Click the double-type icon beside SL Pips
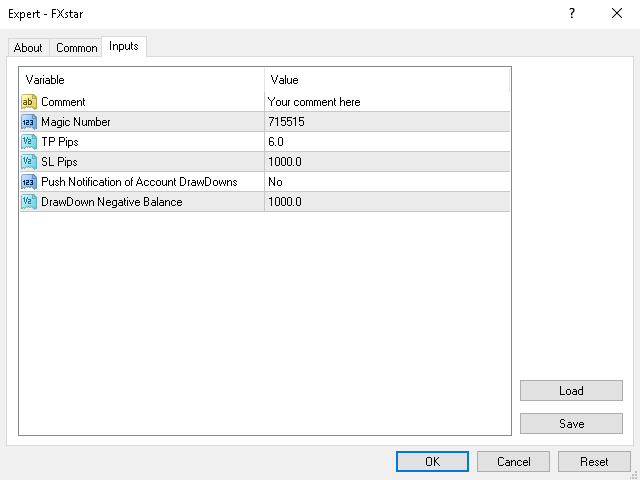 (29, 162)
